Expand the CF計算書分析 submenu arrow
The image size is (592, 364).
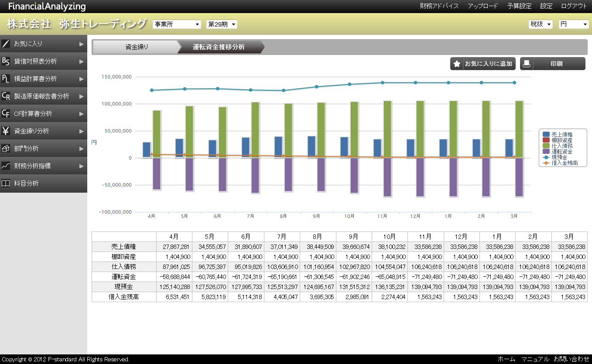point(82,113)
